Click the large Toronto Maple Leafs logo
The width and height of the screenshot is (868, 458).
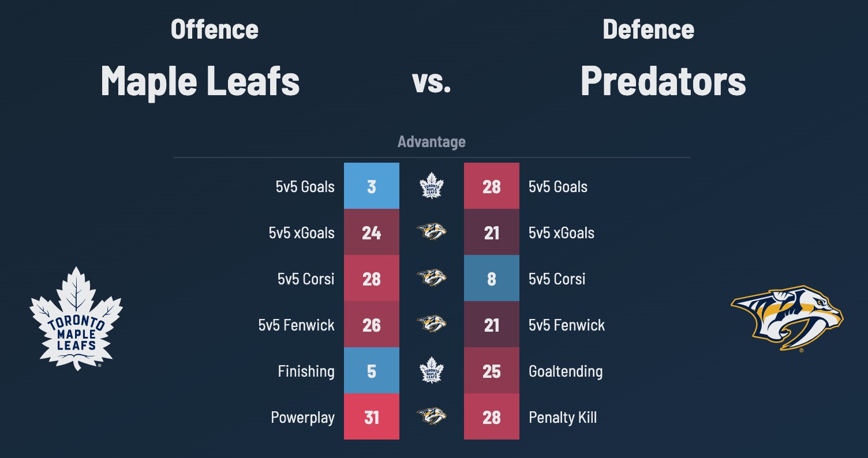click(76, 318)
